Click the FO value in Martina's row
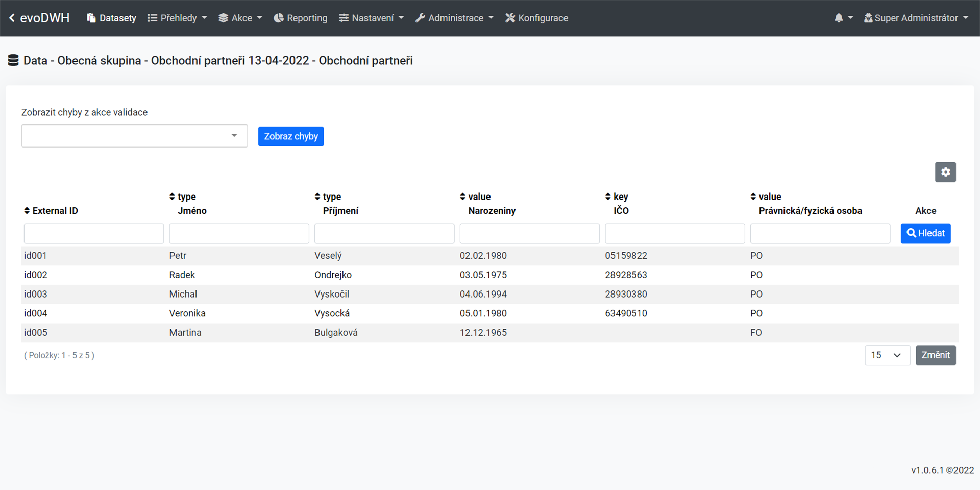Viewport: 980px width, 490px height. 756,333
